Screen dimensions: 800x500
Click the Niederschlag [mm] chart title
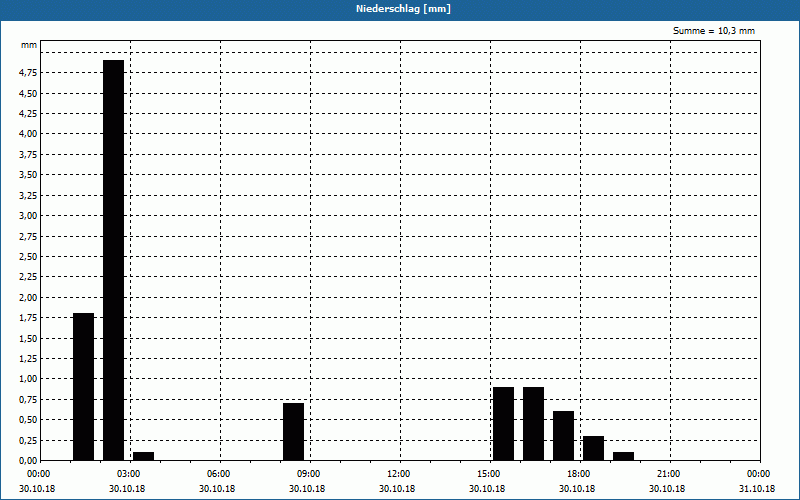(x=400, y=9)
